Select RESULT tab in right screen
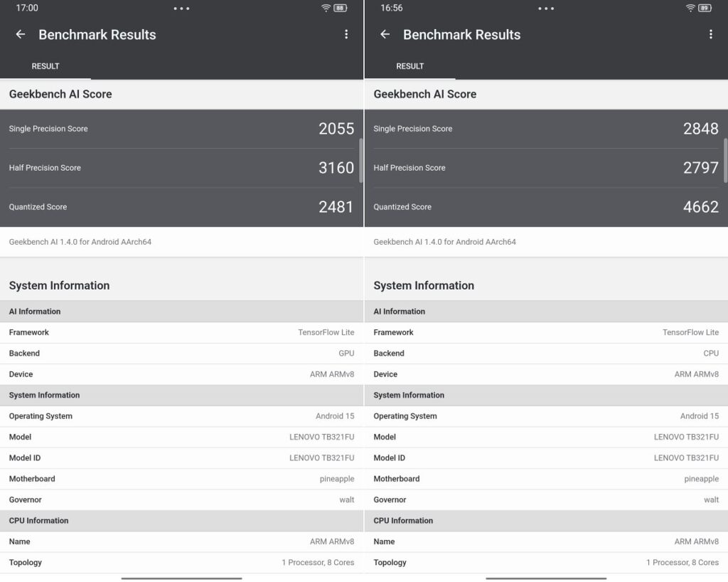This screenshot has height=582, width=728. 410,66
